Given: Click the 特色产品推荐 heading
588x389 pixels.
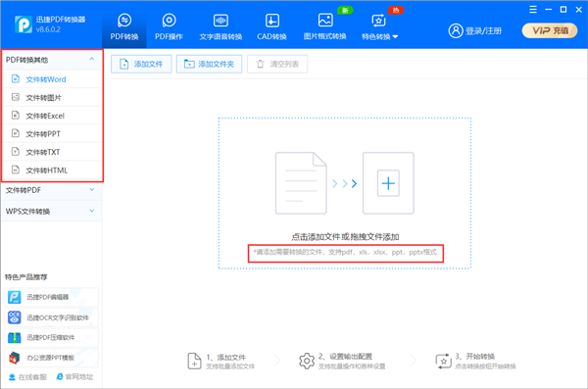Looking at the screenshot, I should click(25, 277).
